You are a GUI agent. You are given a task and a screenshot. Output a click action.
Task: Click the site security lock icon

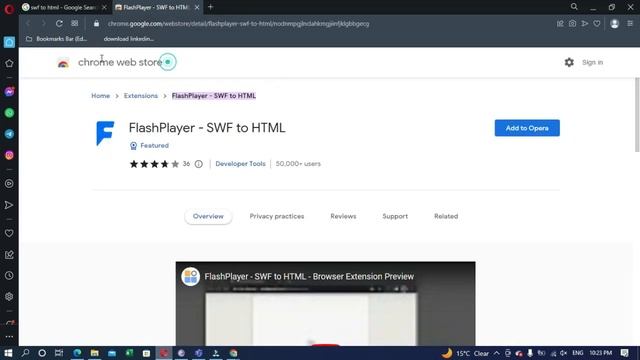(x=96, y=24)
